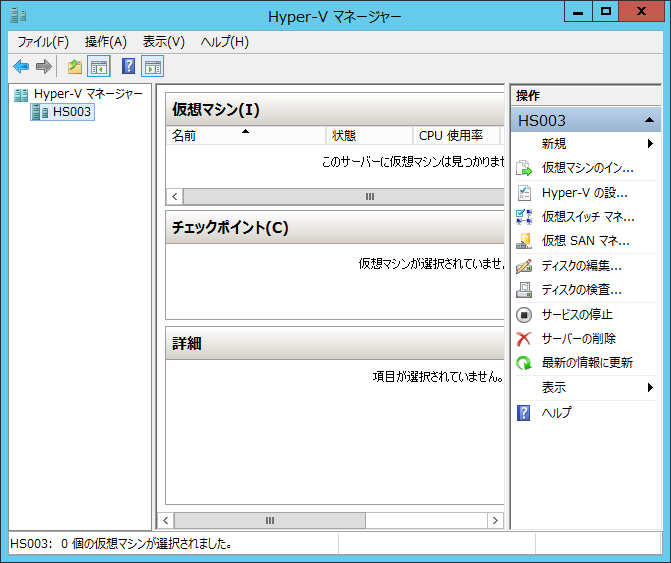671x563 pixels.
Task: Click the import virtual machine icon
Action: (x=524, y=168)
